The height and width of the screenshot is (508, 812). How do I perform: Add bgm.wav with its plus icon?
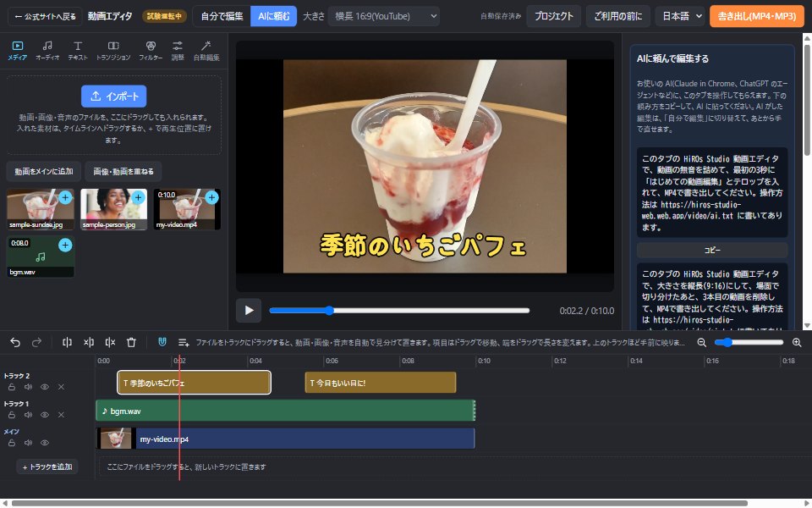click(65, 246)
